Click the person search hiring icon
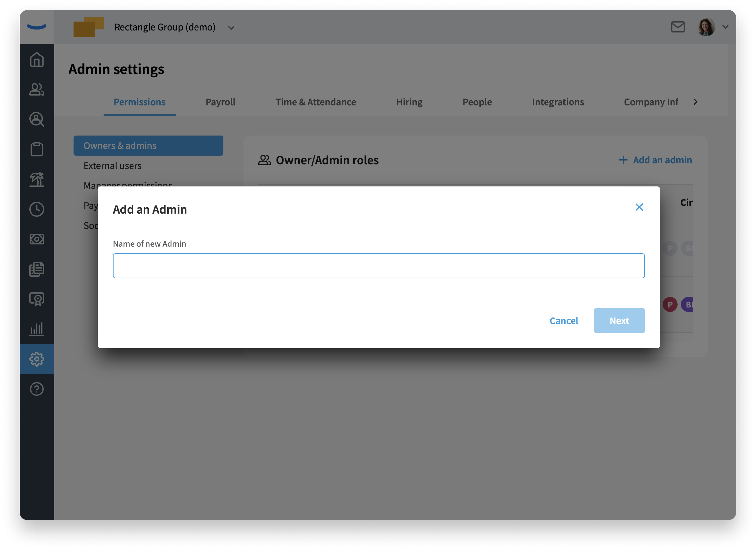Image resolution: width=756 pixels, height=550 pixels. [37, 119]
